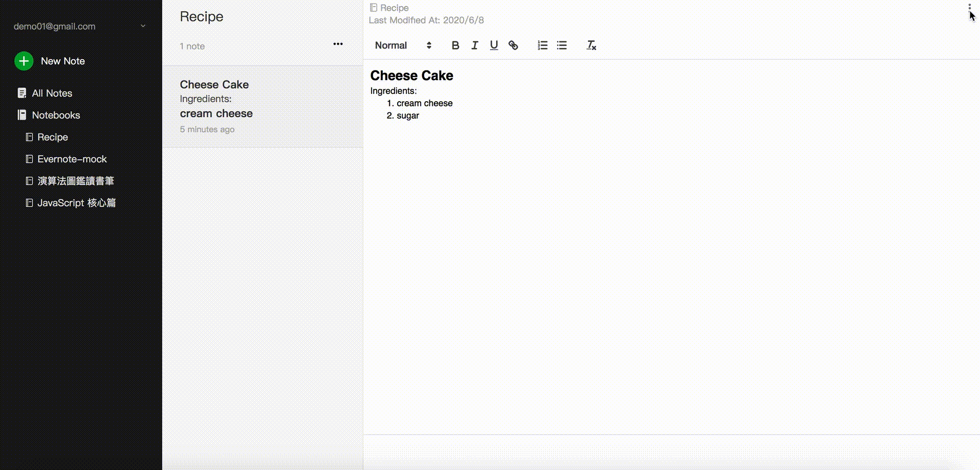Click the New Note label

click(63, 61)
